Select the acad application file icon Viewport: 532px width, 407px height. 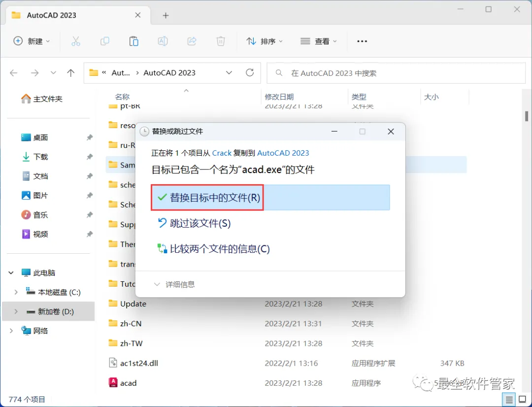pos(113,382)
